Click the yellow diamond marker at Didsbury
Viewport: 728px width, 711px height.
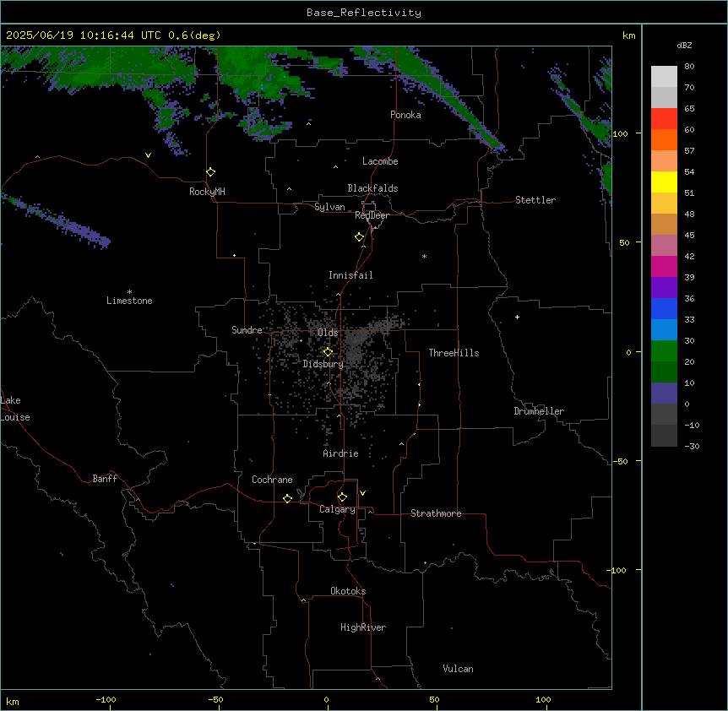coord(328,352)
